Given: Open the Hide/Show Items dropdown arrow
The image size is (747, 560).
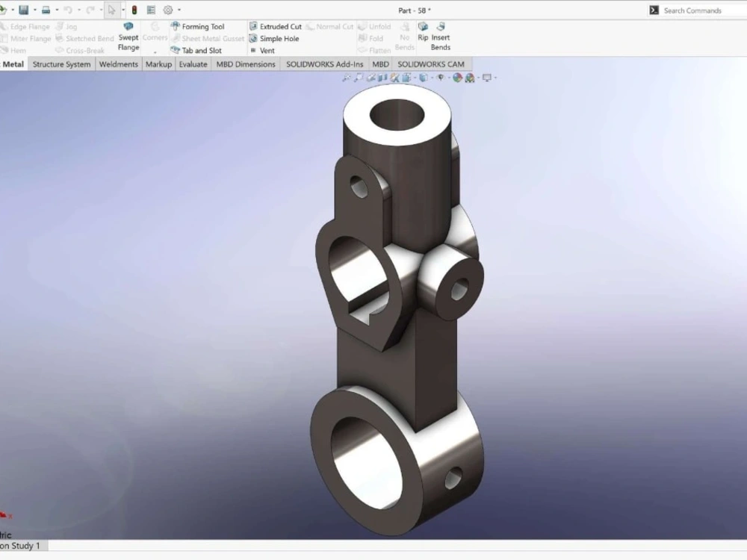Looking at the screenshot, I should [449, 78].
